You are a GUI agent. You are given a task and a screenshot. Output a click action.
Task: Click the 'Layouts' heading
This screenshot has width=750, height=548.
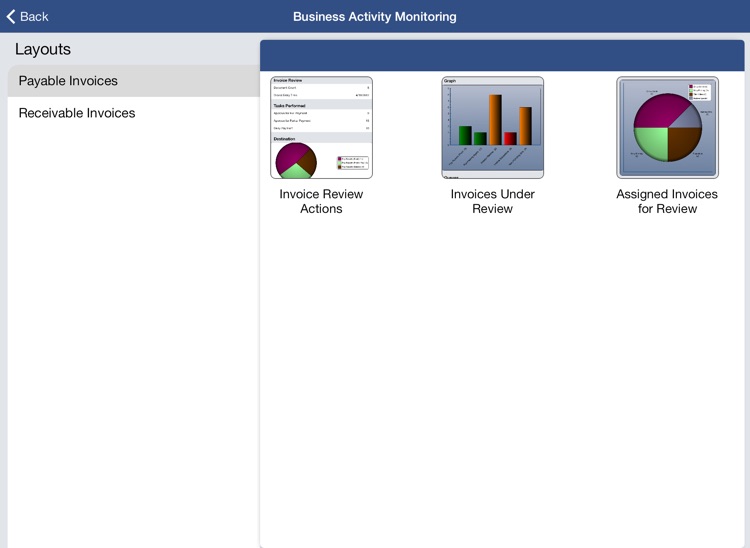point(43,49)
